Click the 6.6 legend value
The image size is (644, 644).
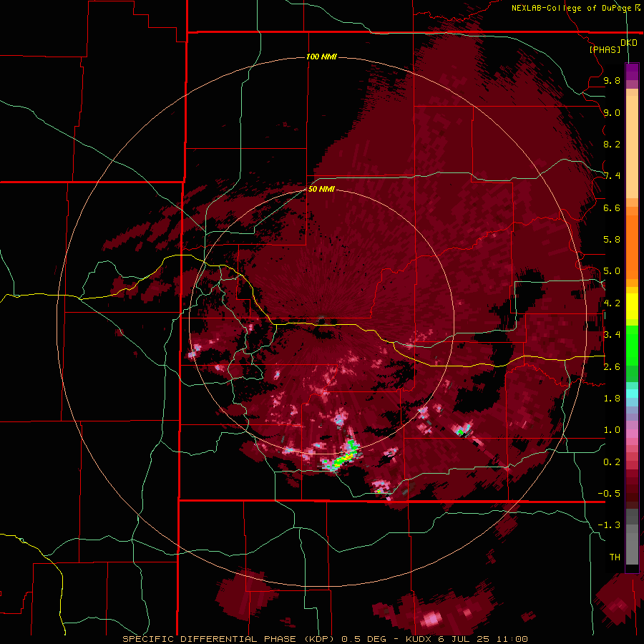612,208
